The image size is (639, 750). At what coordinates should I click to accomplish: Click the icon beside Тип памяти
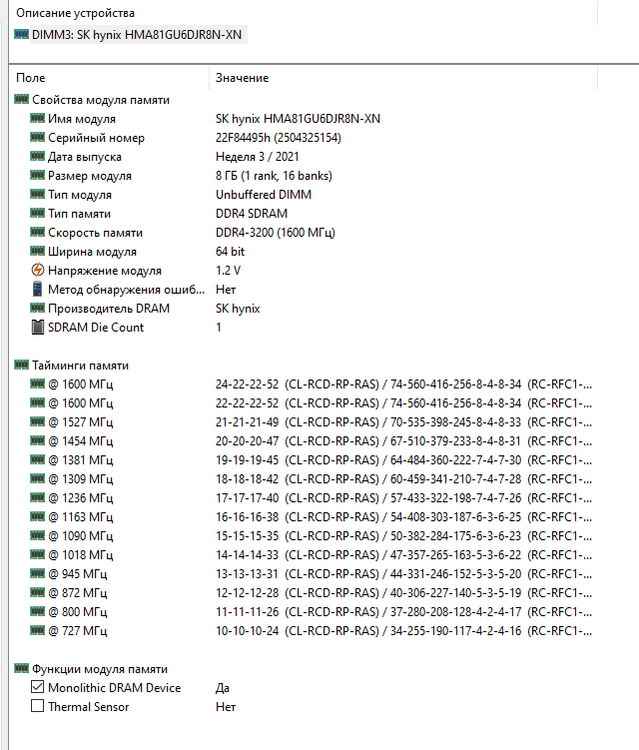coord(37,213)
